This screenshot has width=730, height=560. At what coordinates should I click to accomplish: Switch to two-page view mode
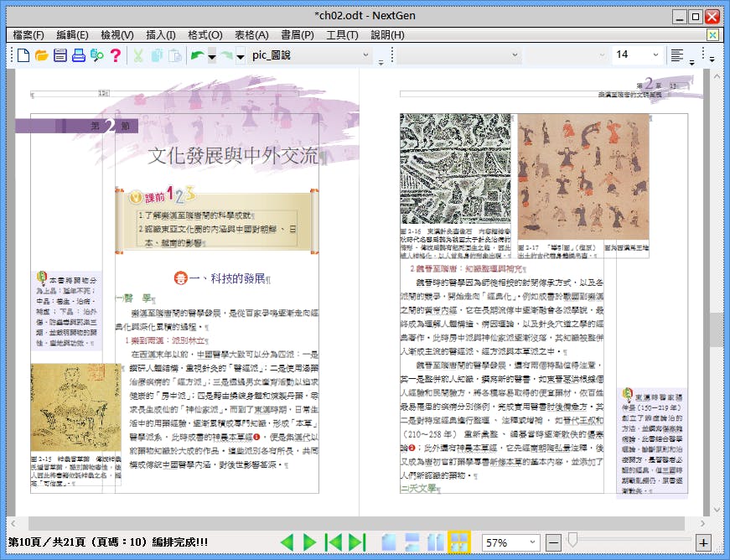tap(434, 541)
